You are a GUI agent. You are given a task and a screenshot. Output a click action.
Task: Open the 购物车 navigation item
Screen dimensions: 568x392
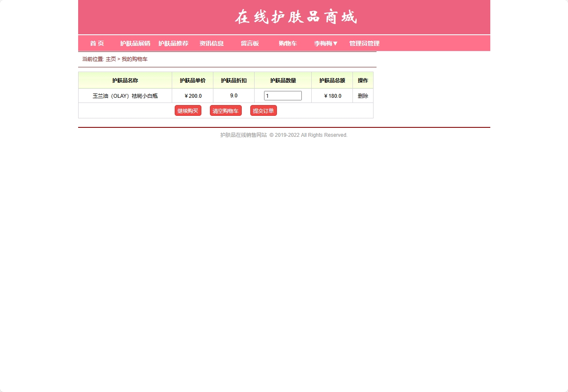pos(288,43)
